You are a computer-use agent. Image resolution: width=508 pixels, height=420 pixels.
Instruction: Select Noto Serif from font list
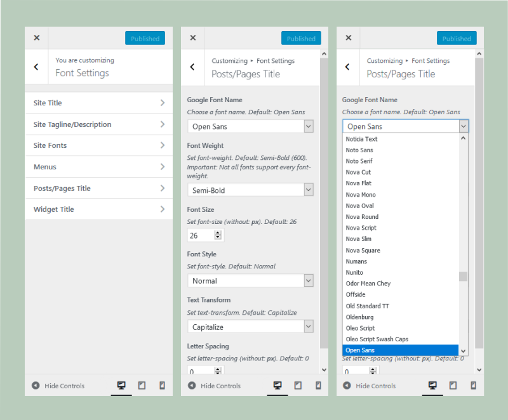pos(401,161)
